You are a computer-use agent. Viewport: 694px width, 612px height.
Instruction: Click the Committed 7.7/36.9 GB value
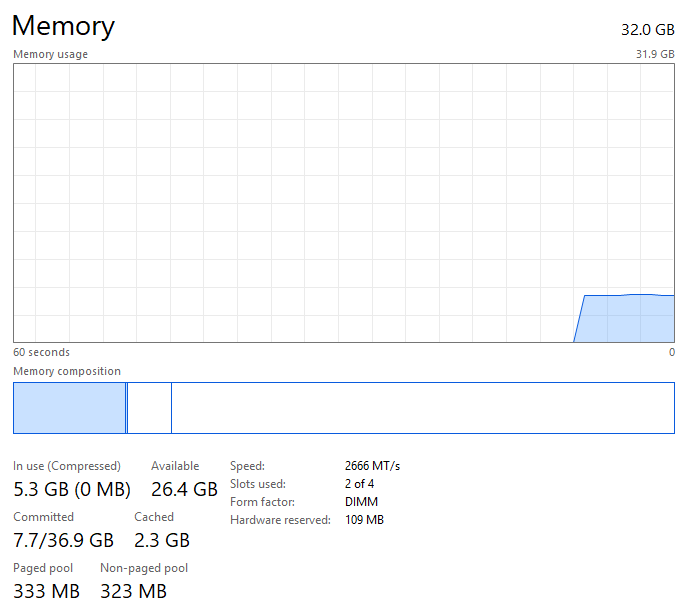point(63,540)
